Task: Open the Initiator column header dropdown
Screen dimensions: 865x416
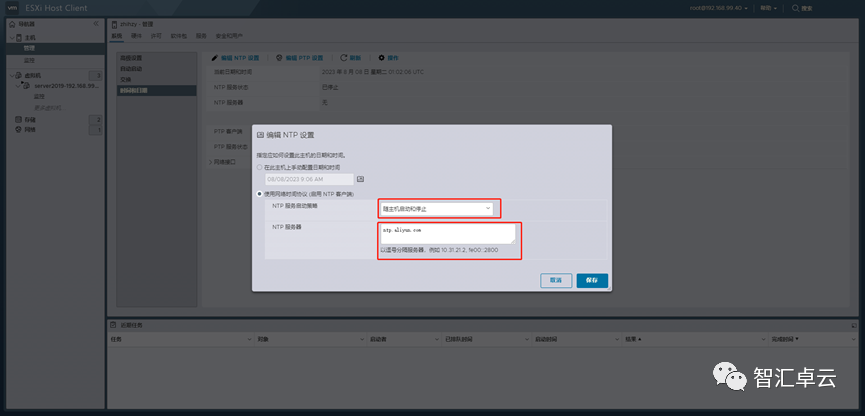Action: click(435, 339)
